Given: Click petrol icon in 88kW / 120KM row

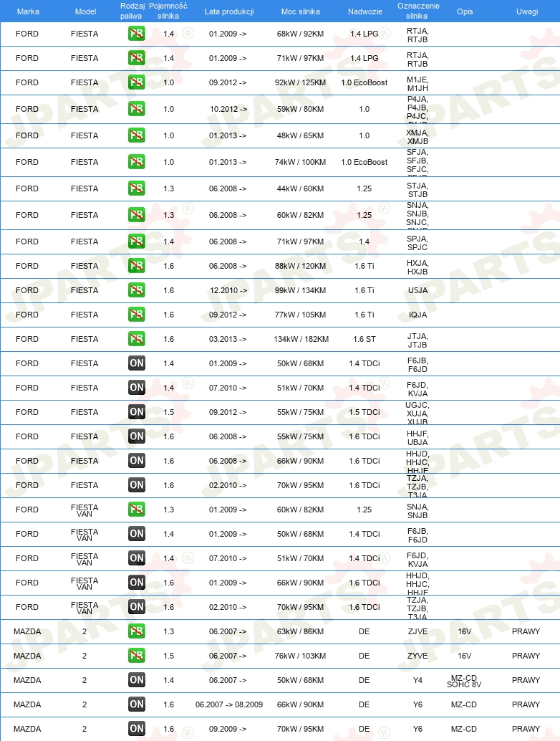Looking at the screenshot, I should (x=137, y=266).
